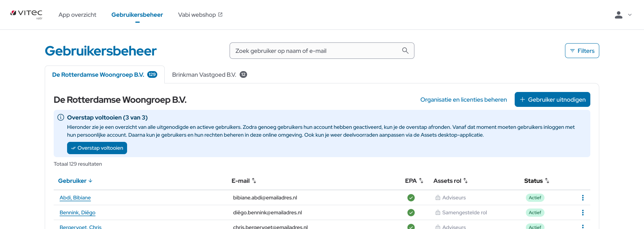Click EPA checkmark for Abdi, Bibiane
Screen dimensions: 644x229
click(411, 198)
